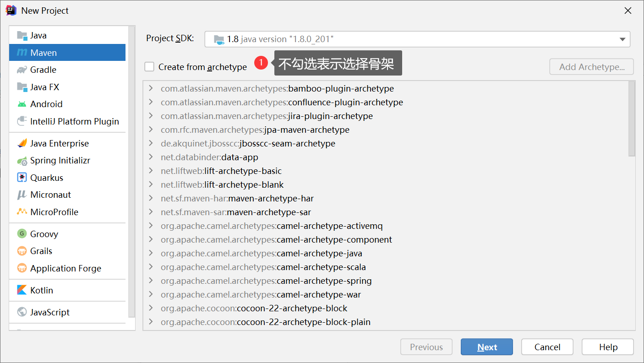Screen dimensions: 644x363
Task: Expand lift-archetype-blank entry
Action: click(x=151, y=184)
